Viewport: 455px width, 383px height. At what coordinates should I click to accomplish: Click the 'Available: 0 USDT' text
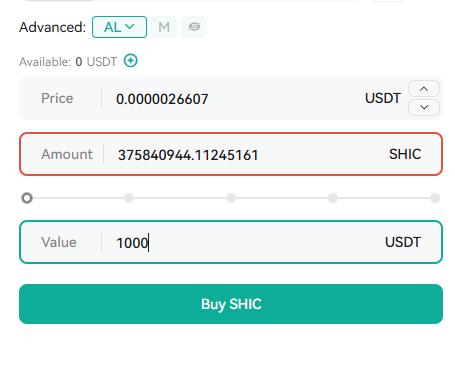(x=68, y=62)
